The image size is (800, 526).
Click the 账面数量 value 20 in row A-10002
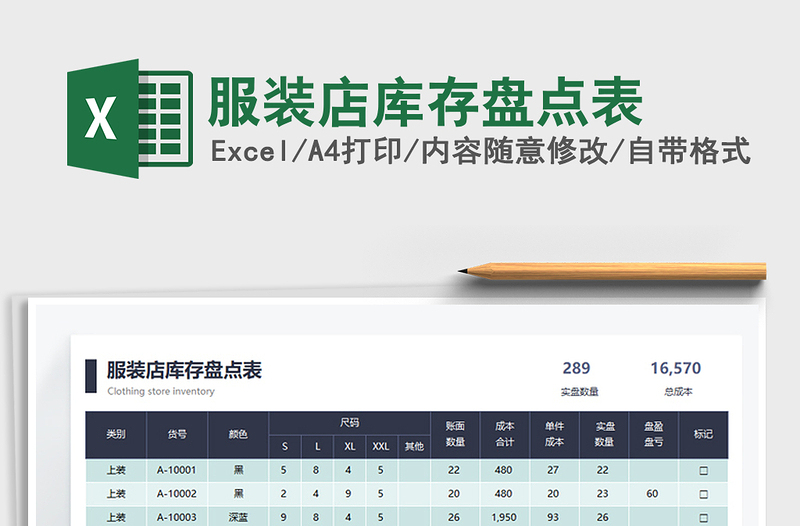[x=454, y=493]
